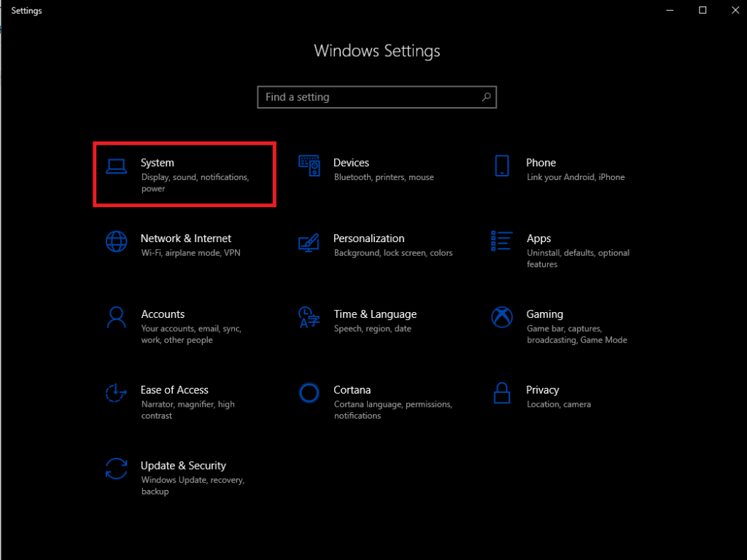Screen dimensions: 747x560
Task: Close the Settings window
Action: pos(735,10)
